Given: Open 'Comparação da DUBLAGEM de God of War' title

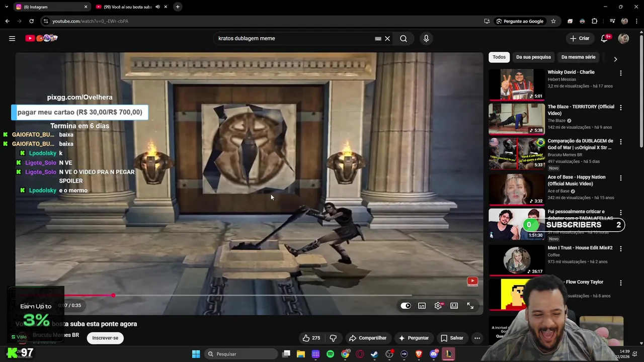Looking at the screenshot, I should point(580,144).
